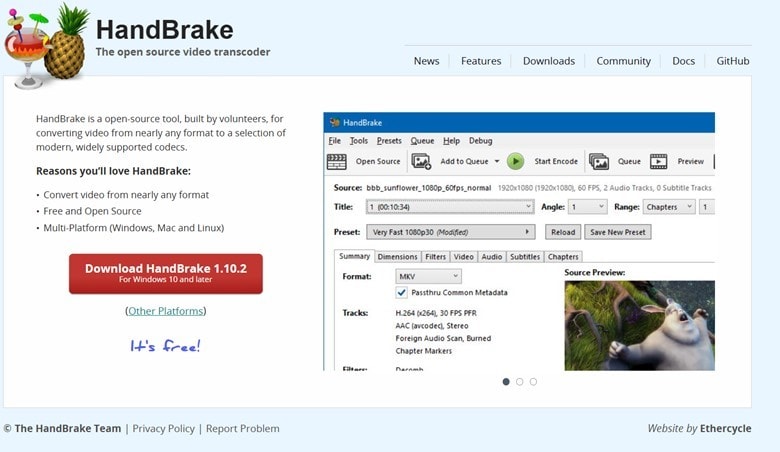Open the MKV format dropdown
780x452 pixels.
point(428,276)
